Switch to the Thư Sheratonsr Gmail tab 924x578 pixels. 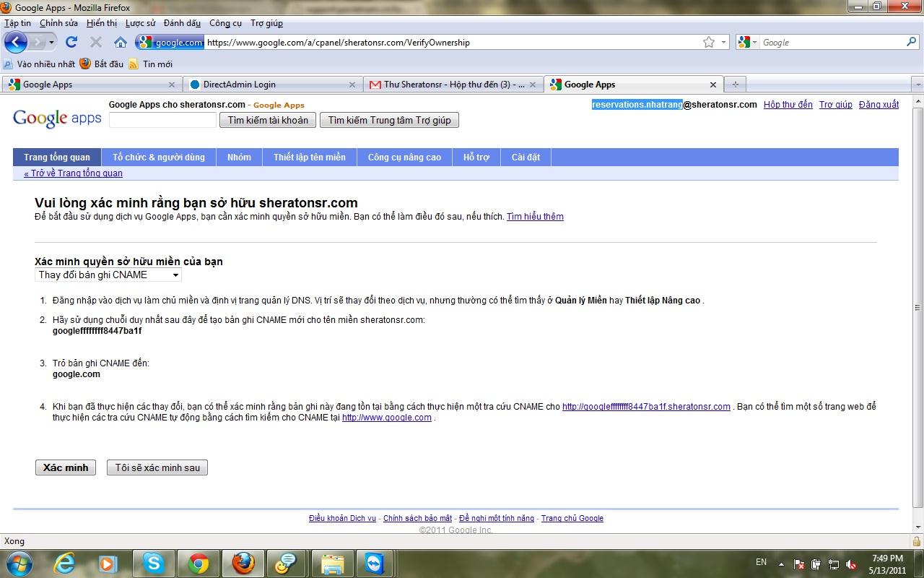pos(453,85)
